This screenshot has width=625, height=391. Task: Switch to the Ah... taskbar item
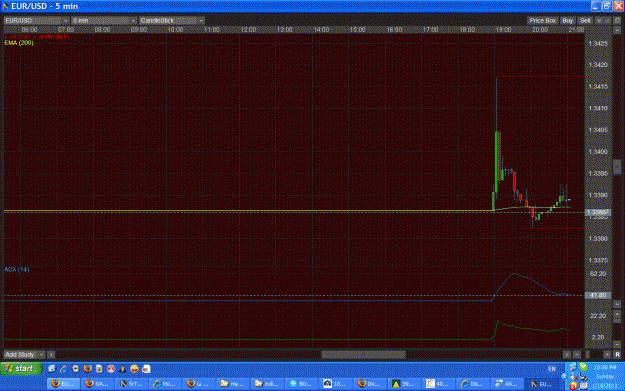pyautogui.click(x=506, y=384)
